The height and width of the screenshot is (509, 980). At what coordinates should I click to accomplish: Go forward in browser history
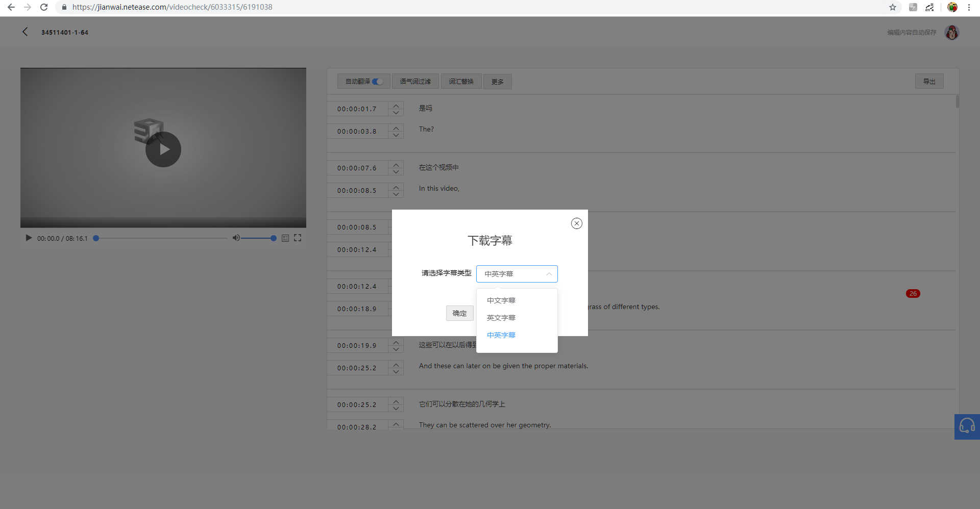click(28, 7)
